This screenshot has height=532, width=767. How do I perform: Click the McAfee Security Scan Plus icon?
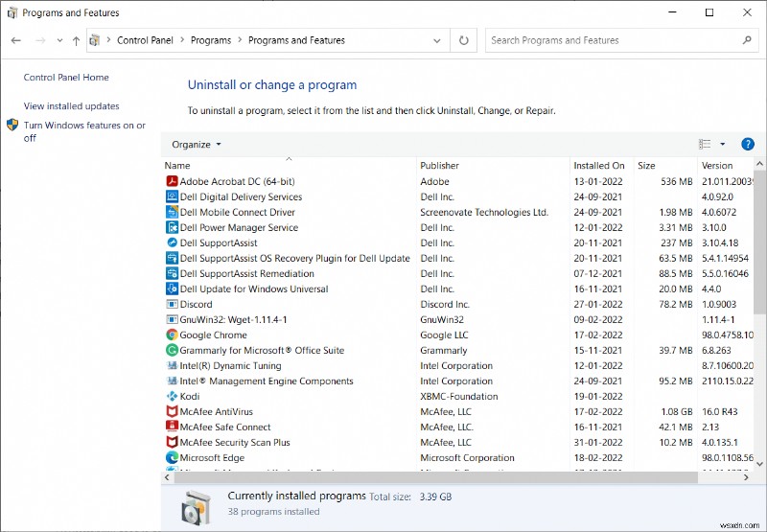[172, 442]
